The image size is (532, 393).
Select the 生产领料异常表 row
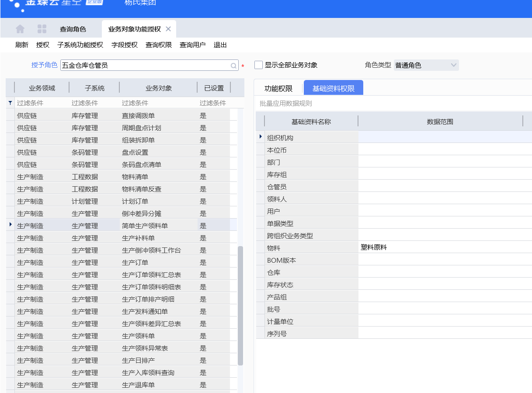[x=122, y=348]
